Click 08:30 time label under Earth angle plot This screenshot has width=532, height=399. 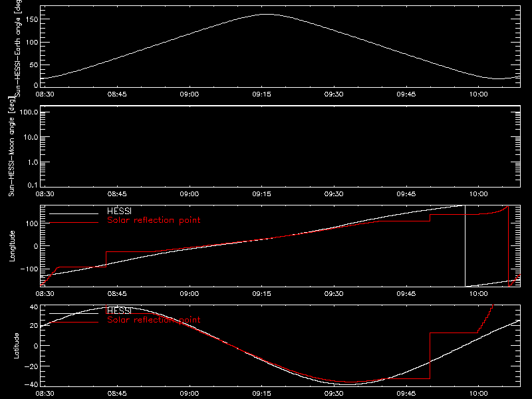click(45, 94)
